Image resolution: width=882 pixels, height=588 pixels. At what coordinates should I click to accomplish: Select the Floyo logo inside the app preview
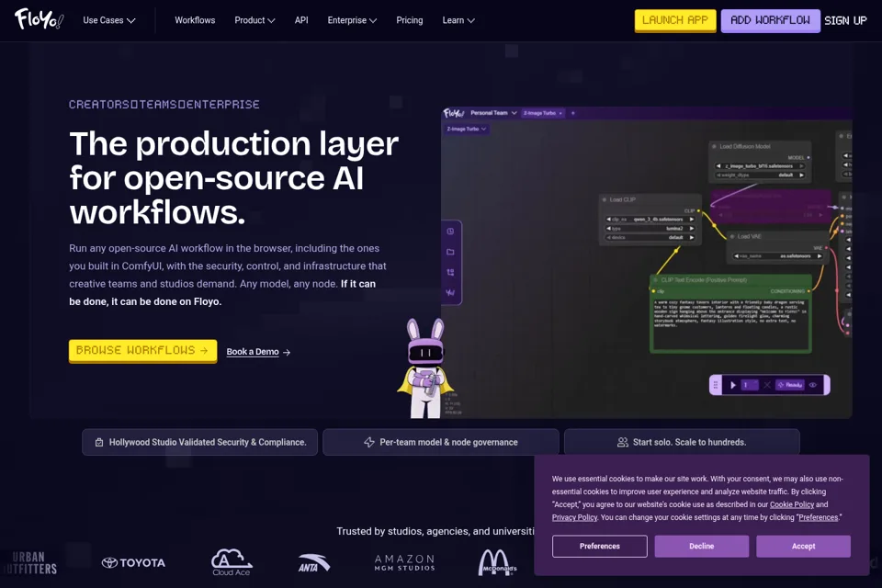pos(454,113)
